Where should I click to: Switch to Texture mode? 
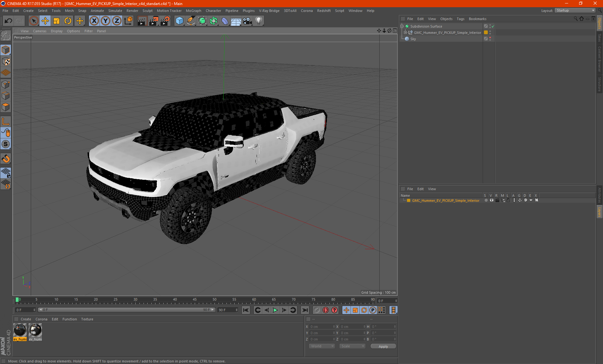coord(6,62)
